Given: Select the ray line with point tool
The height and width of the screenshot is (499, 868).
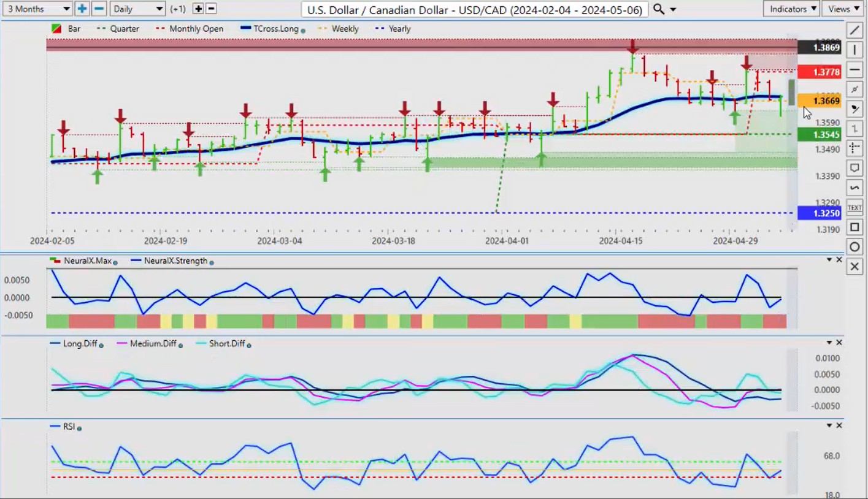Looking at the screenshot, I should pos(854,90).
